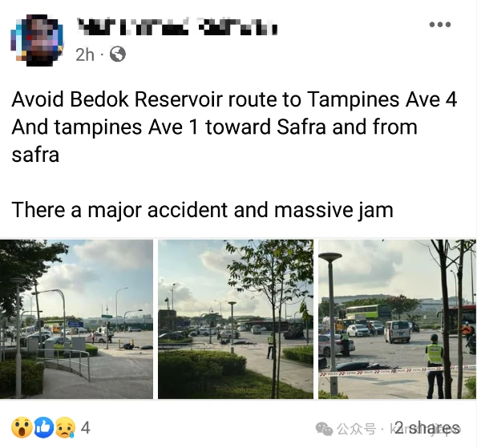The height and width of the screenshot is (448, 477).
Task: Click the wow reaction emoji
Action: point(22,428)
